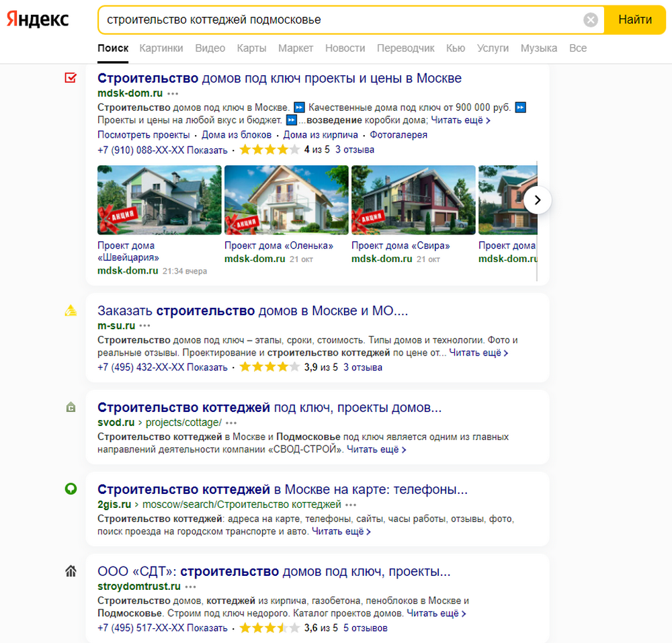
Task: Click the Найти search button
Action: pos(635,19)
